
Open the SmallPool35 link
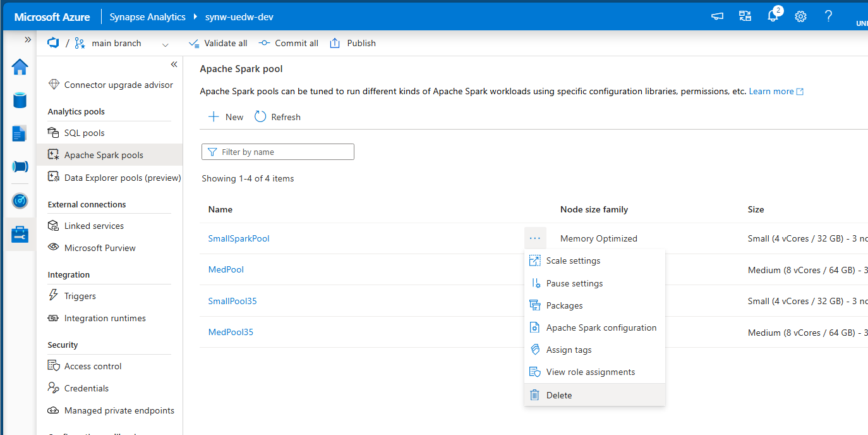coord(232,301)
